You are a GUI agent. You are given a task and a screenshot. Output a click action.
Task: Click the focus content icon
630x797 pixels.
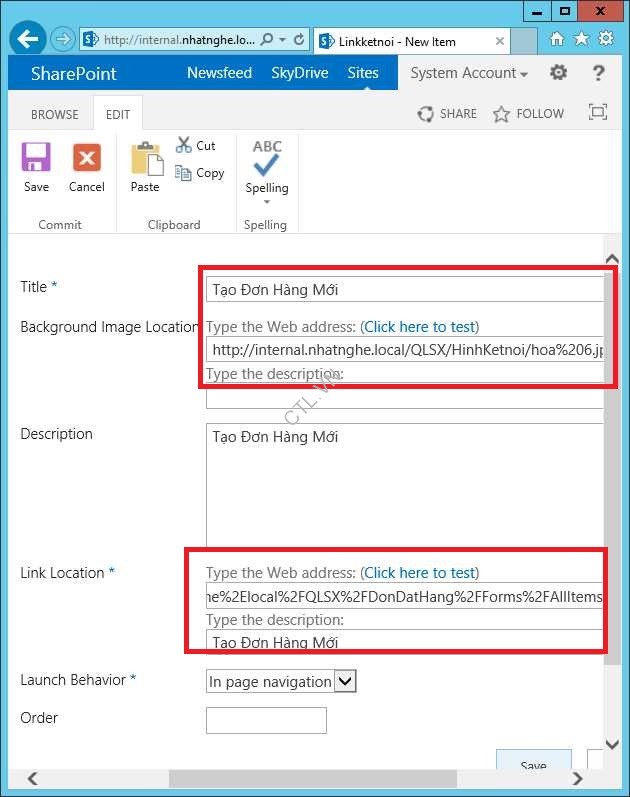(x=598, y=113)
